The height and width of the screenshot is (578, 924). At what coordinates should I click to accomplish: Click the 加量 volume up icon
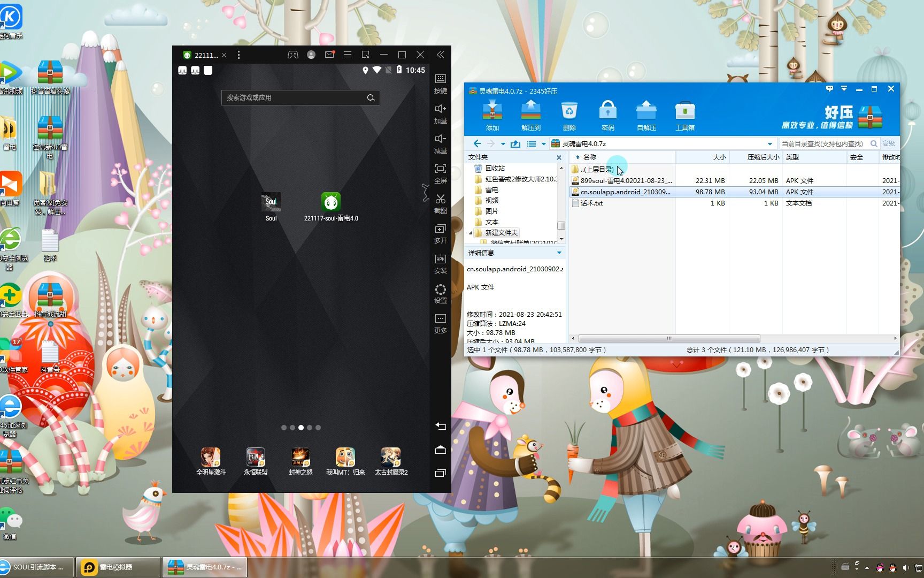point(441,114)
